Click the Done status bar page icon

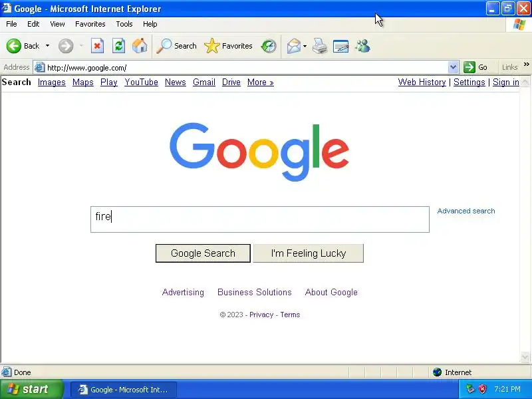[7, 372]
